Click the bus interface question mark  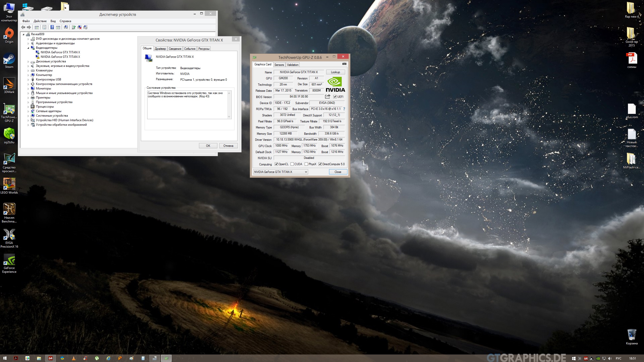[344, 109]
